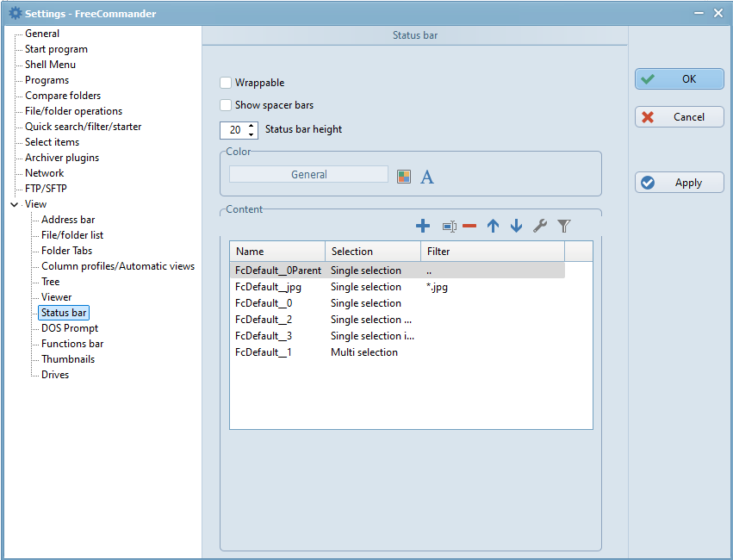This screenshot has height=560, width=733.
Task: Select File/folder list under View
Action: (72, 234)
